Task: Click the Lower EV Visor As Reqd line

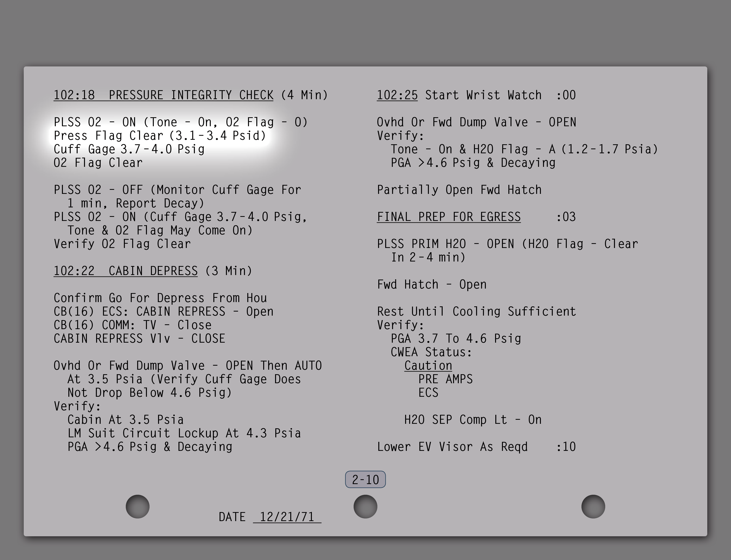Action: pos(452,447)
